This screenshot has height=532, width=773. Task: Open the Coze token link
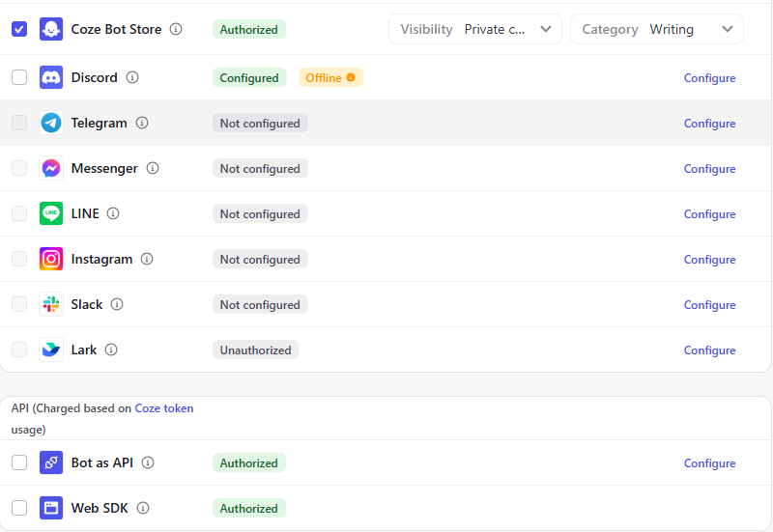[164, 408]
